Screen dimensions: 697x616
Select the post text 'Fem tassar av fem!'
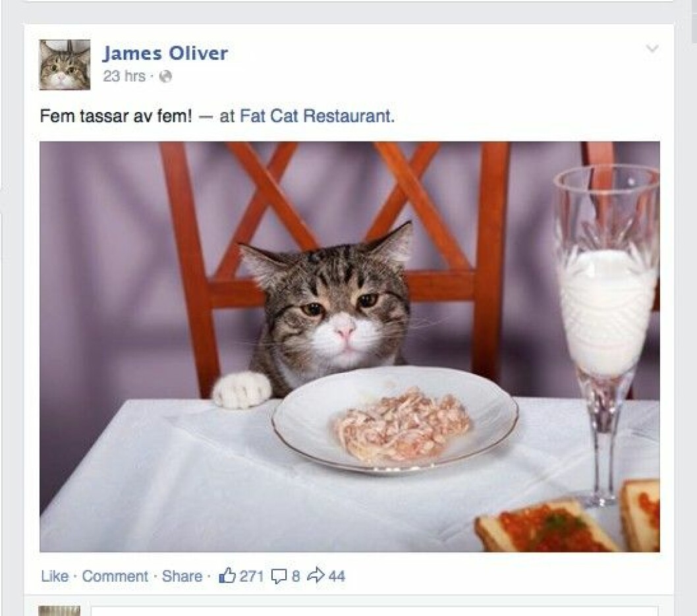(116, 116)
